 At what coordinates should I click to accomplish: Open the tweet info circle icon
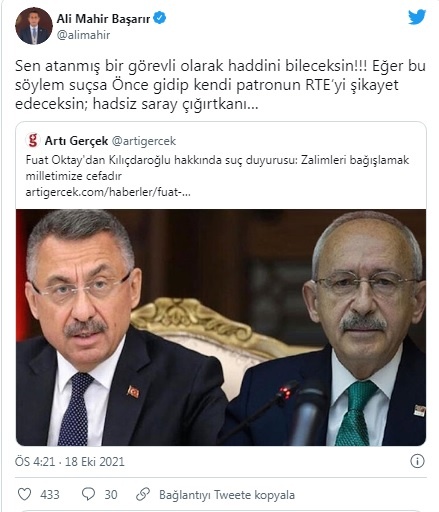tap(417, 461)
